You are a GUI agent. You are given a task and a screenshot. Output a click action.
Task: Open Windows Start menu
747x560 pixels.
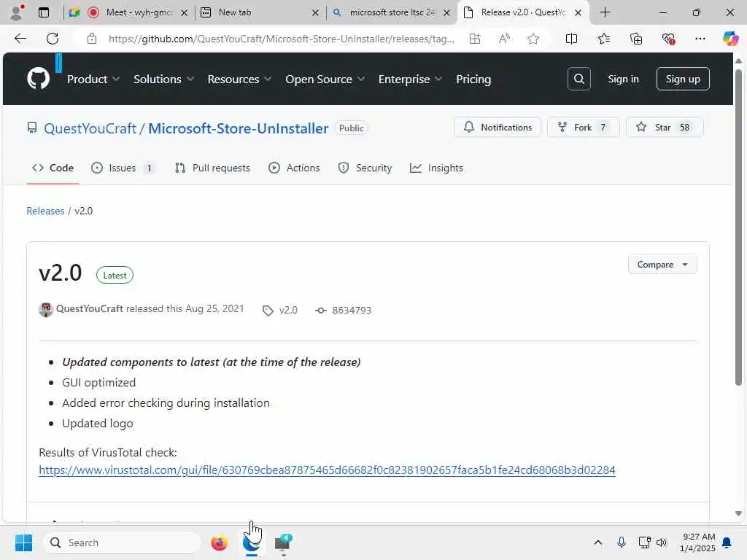pos(23,542)
